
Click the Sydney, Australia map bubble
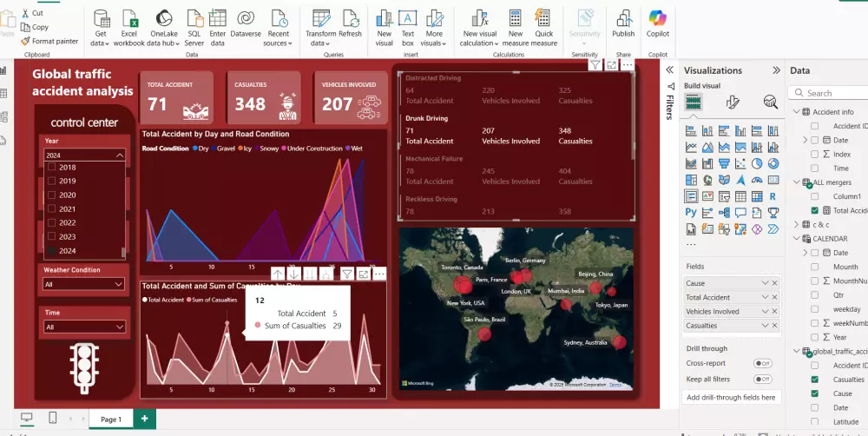[619, 342]
